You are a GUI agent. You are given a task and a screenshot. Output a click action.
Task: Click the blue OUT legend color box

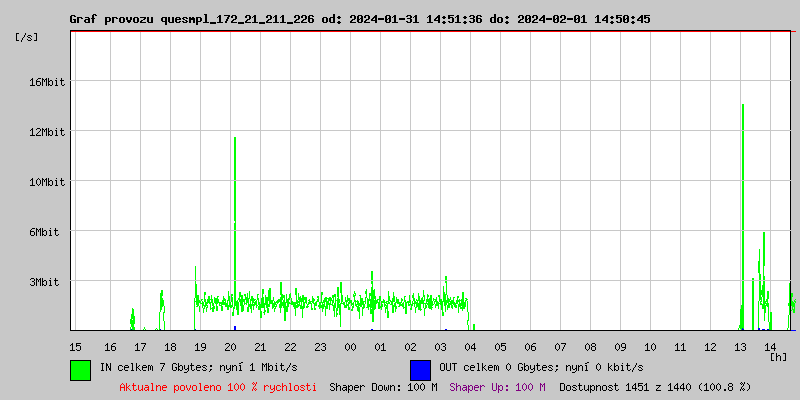tap(420, 369)
